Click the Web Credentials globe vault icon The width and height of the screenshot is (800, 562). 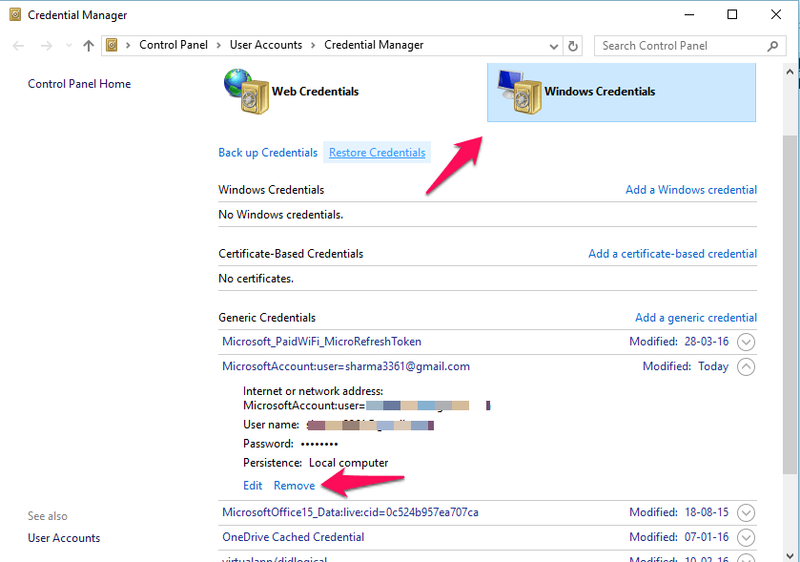[x=246, y=91]
